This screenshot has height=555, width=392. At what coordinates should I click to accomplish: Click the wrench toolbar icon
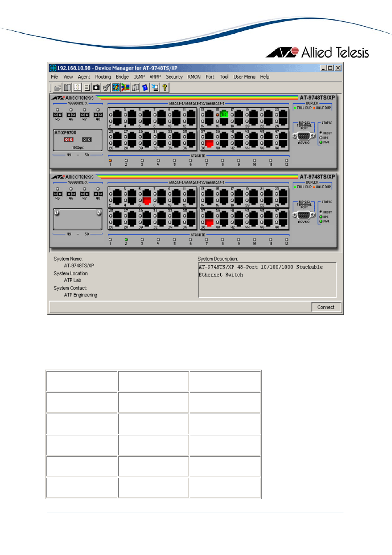click(x=106, y=88)
